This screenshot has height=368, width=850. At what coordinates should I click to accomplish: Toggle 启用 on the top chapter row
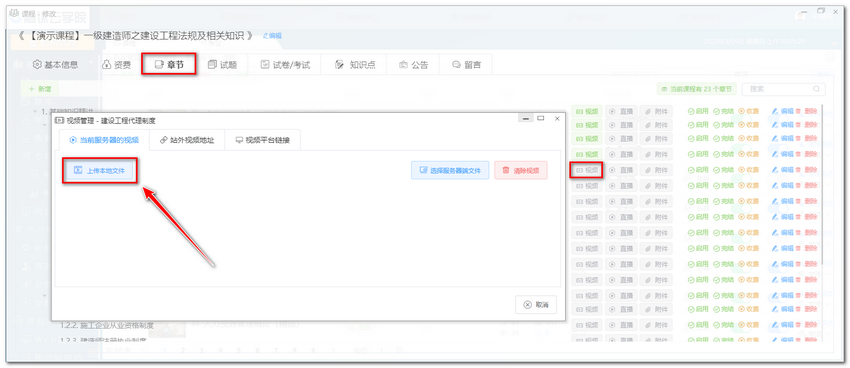pyautogui.click(x=698, y=111)
